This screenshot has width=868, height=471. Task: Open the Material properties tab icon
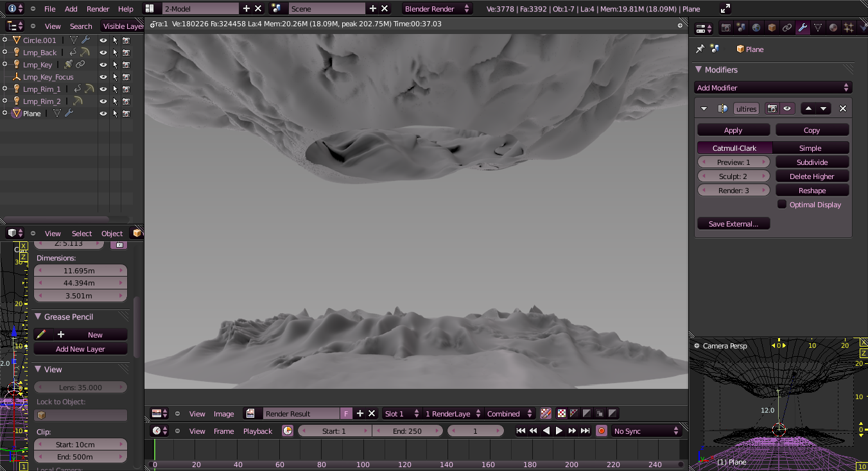[x=833, y=28]
